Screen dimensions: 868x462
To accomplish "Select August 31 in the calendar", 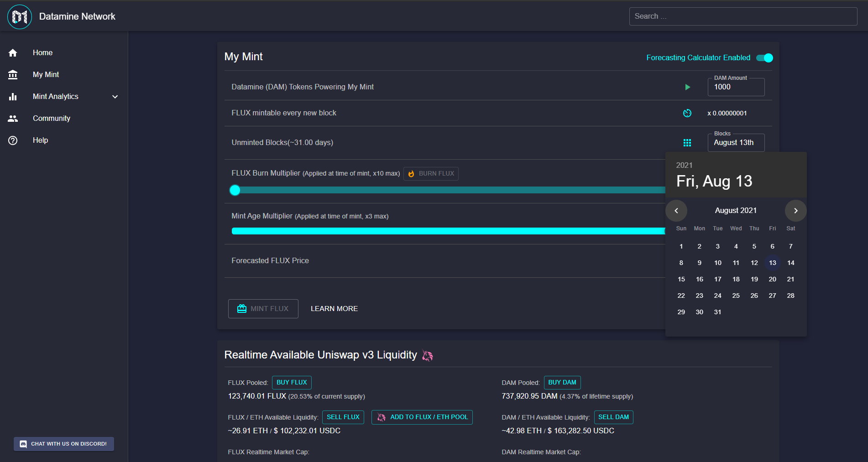I will (718, 312).
